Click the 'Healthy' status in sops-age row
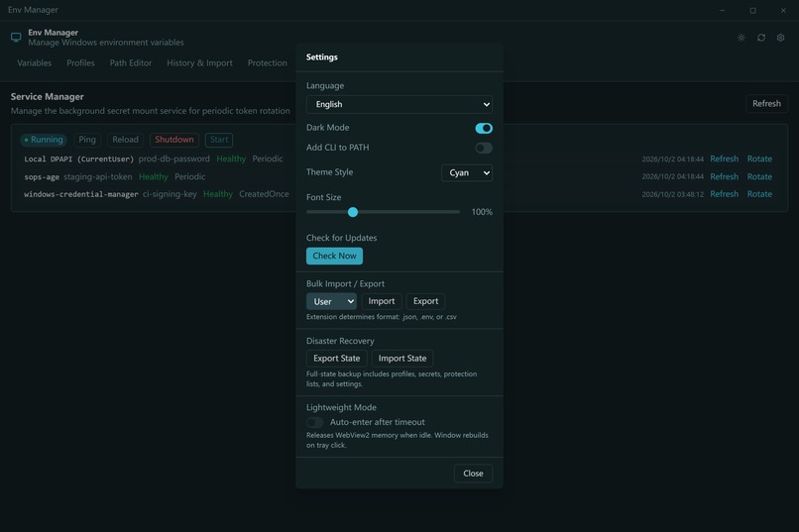Screen dimensions: 799x532 [154, 176]
